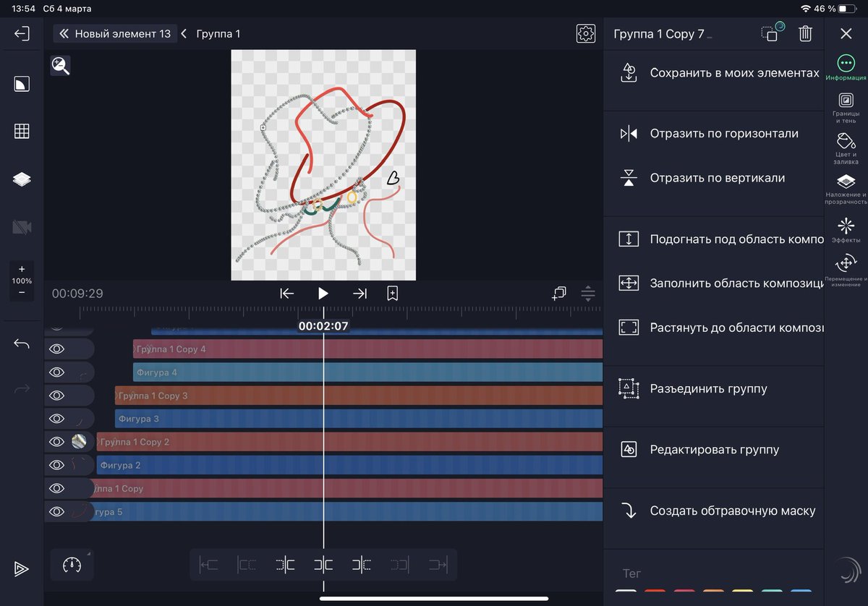Image resolution: width=868 pixels, height=606 pixels.
Task: Switch to Цвет и заливка tab
Action: (x=846, y=148)
